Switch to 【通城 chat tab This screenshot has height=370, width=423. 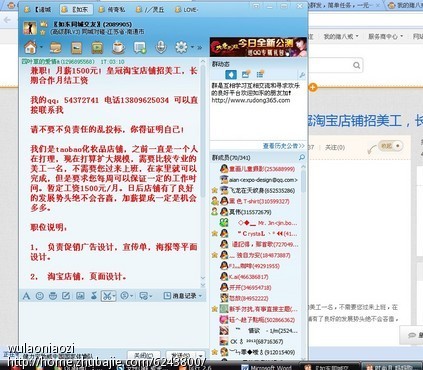[39, 10]
